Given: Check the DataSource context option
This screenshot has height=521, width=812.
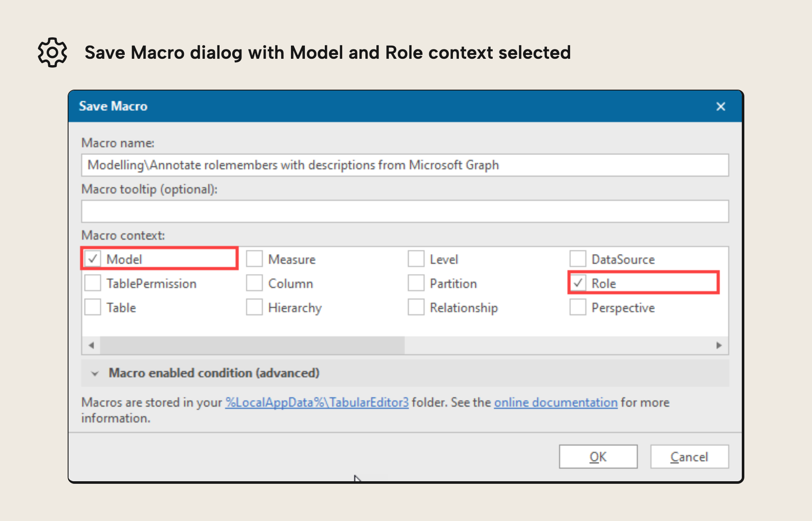Looking at the screenshot, I should tap(578, 259).
